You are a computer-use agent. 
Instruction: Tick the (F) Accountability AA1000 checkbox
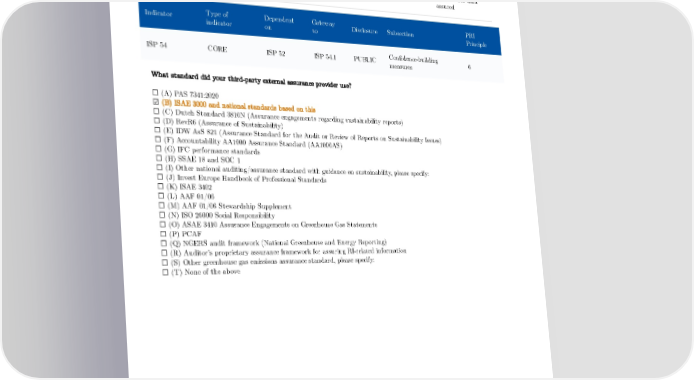point(158,139)
